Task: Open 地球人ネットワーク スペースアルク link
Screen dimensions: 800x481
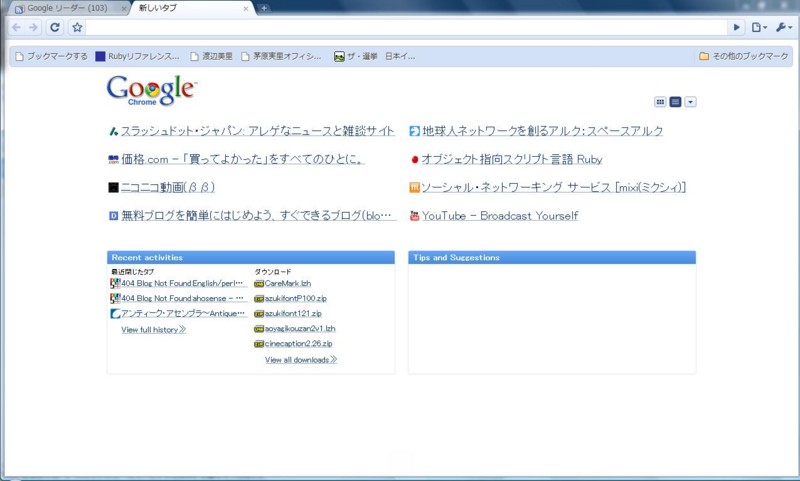Action: (x=543, y=131)
